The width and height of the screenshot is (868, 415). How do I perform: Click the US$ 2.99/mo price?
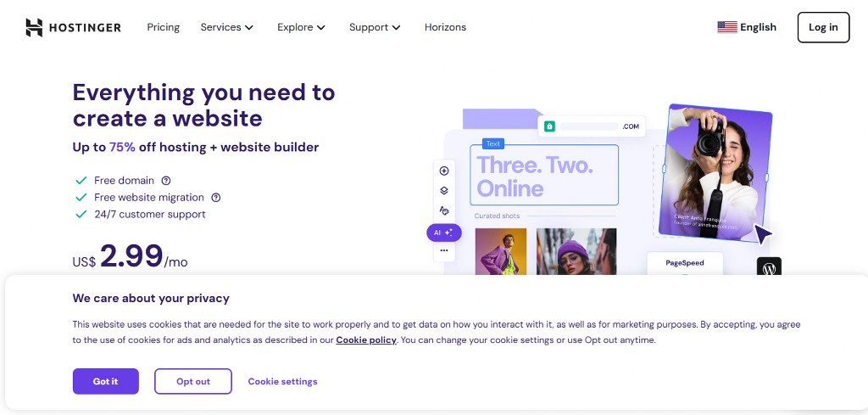click(130, 256)
